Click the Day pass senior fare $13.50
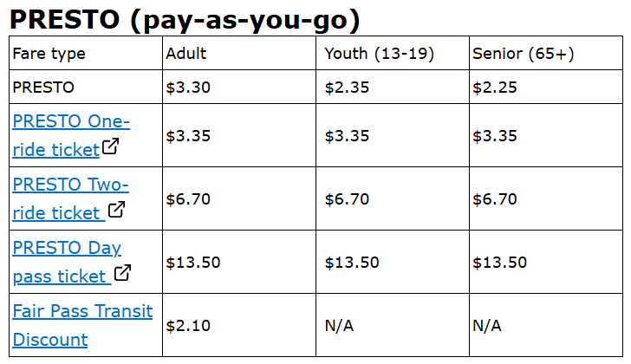631x364 pixels. tap(499, 263)
